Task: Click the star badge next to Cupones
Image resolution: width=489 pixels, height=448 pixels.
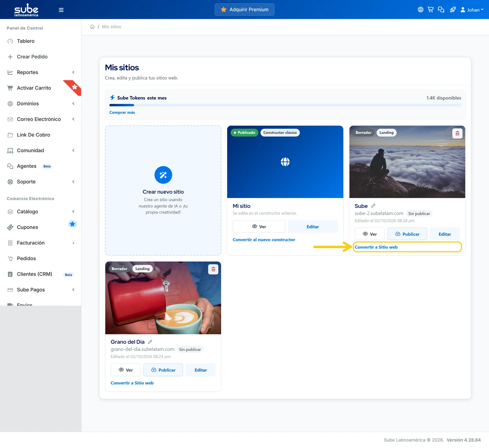Action: point(72,224)
